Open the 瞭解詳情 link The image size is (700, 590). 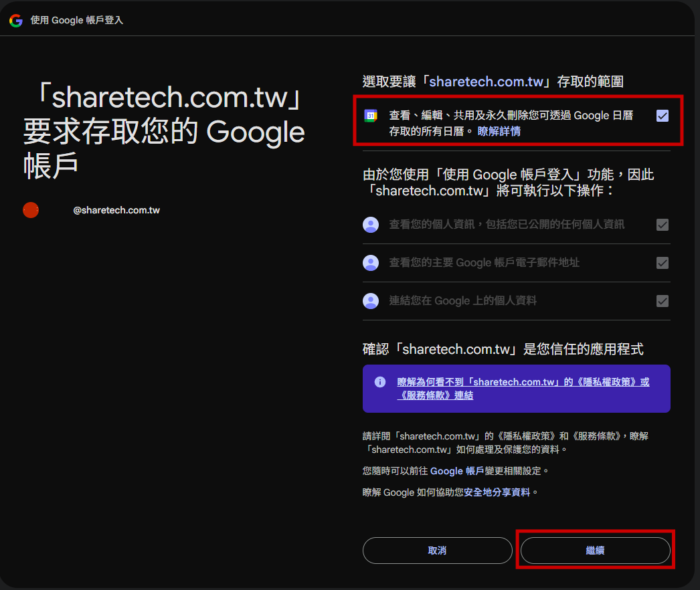coord(499,131)
